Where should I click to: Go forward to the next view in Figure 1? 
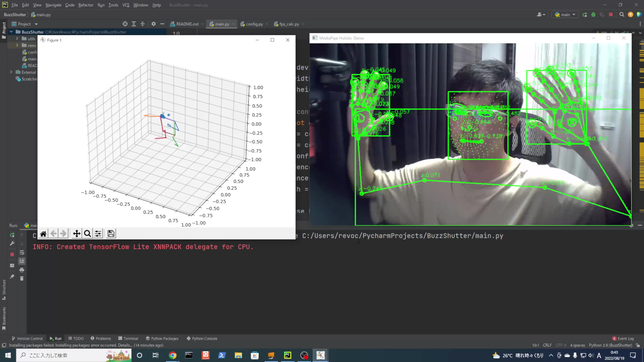click(63, 234)
